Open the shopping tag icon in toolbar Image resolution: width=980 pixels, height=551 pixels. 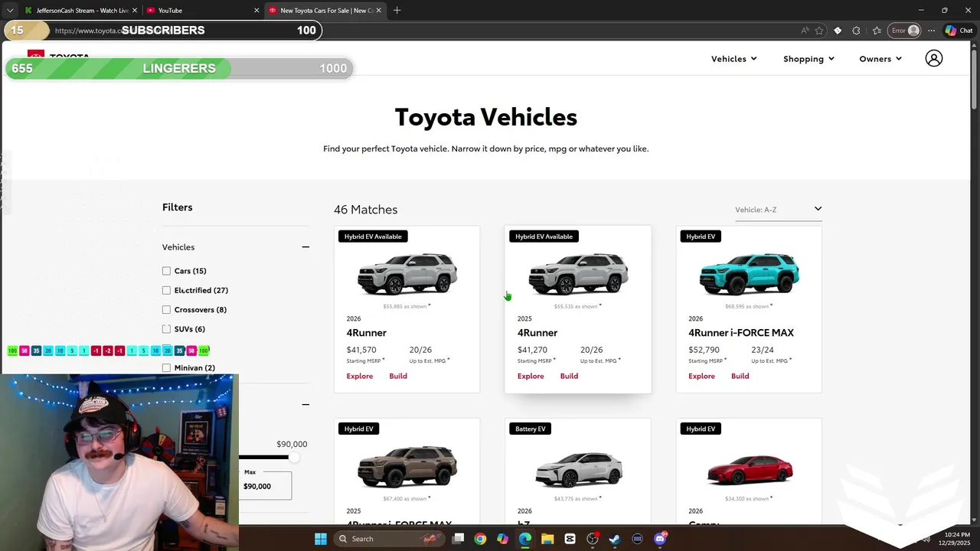(838, 31)
